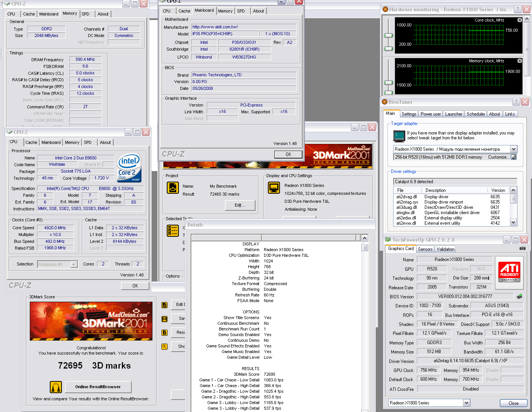Click the driver list scroll down arrow
The width and height of the screenshot is (532, 412).
[x=513, y=223]
